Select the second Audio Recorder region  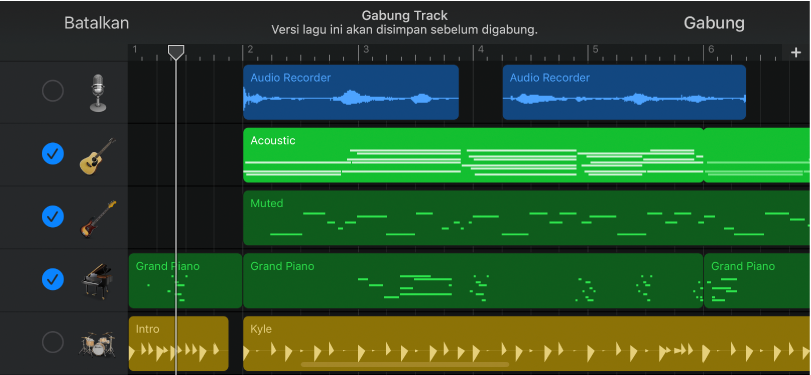(624, 92)
